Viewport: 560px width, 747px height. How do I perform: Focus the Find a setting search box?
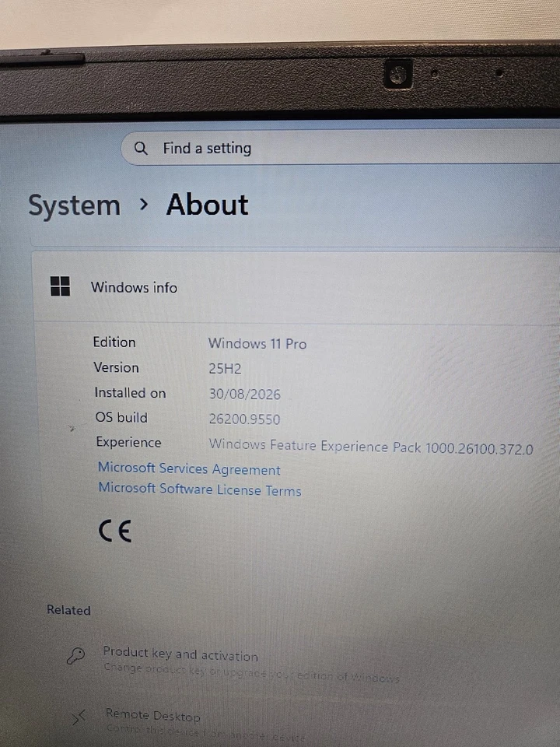click(341, 148)
